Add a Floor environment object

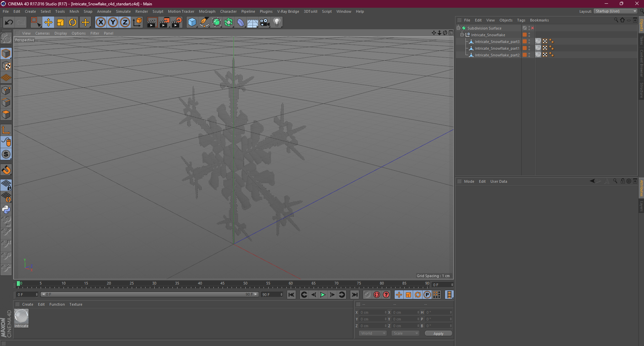coord(253,23)
